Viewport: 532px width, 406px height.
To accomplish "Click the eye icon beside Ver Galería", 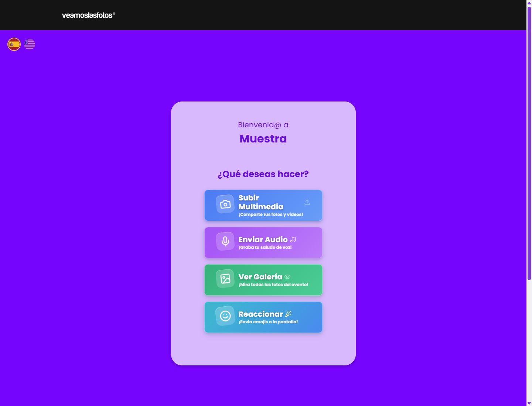I will click(x=287, y=277).
